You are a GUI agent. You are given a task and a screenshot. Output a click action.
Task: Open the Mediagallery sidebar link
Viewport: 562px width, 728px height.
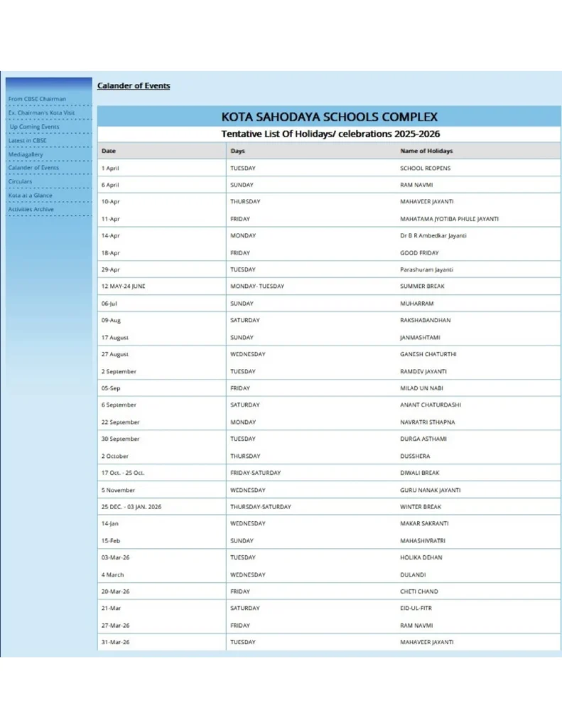tap(26, 154)
